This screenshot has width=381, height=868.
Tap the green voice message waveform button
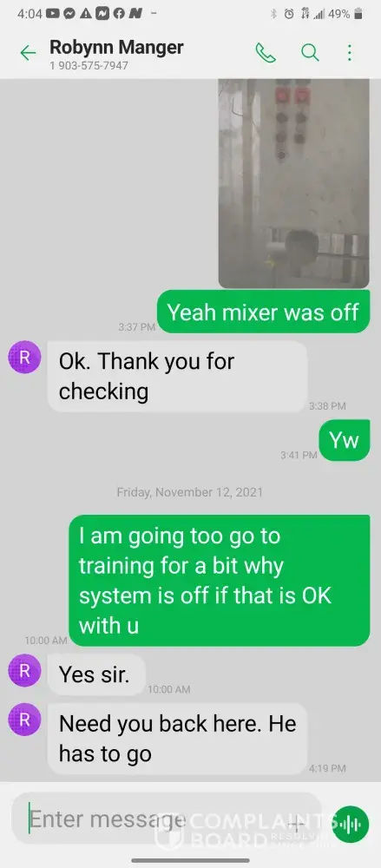(x=351, y=825)
